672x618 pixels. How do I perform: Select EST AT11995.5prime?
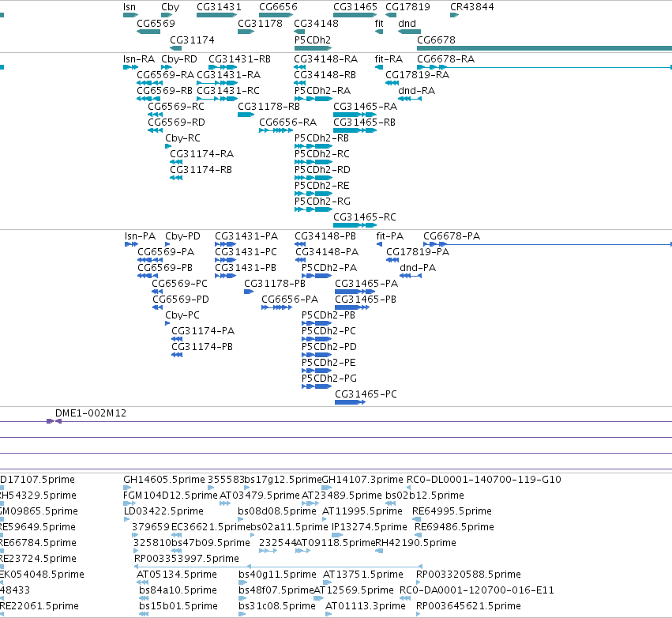[x=362, y=511]
